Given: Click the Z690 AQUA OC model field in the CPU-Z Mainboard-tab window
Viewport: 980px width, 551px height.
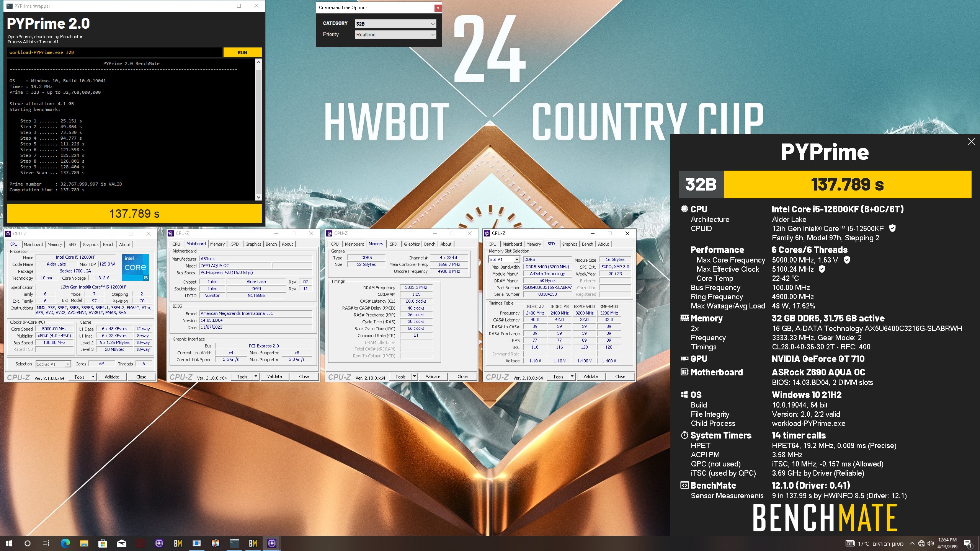Looking at the screenshot, I should [235, 266].
